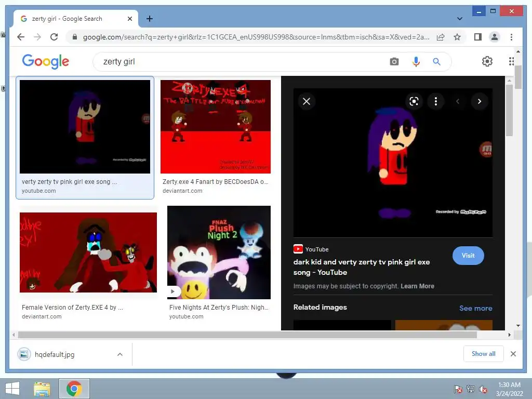Open the Learn More copyright link
Screen dimensions: 532x399
pos(417,286)
